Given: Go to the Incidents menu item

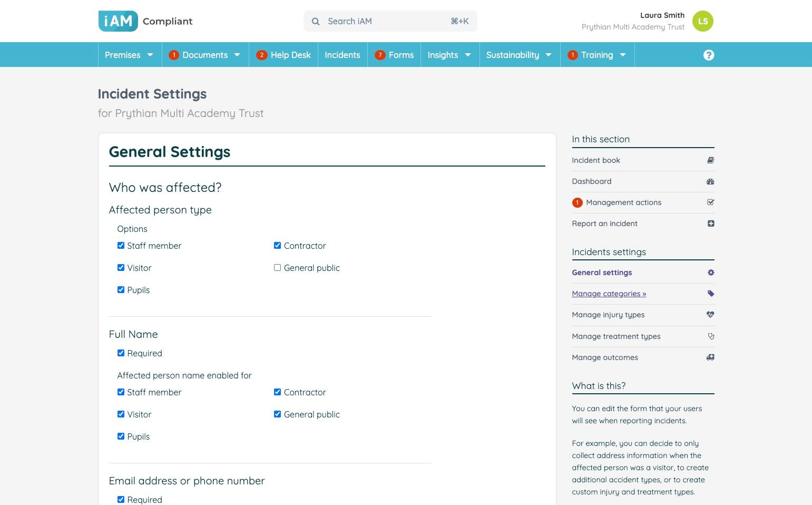Looking at the screenshot, I should click(x=342, y=55).
